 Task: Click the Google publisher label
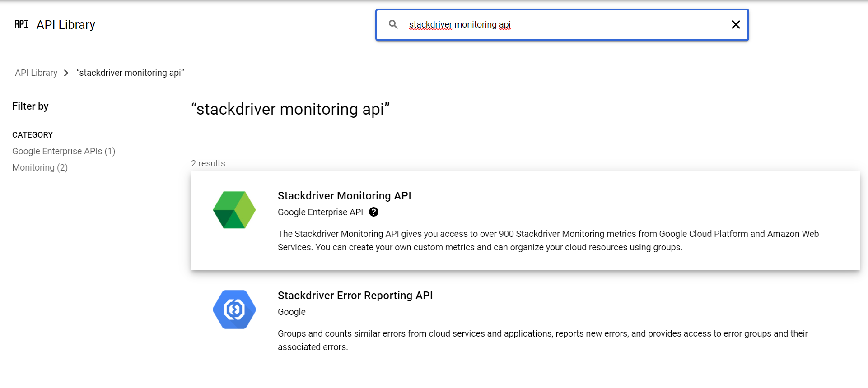click(292, 312)
